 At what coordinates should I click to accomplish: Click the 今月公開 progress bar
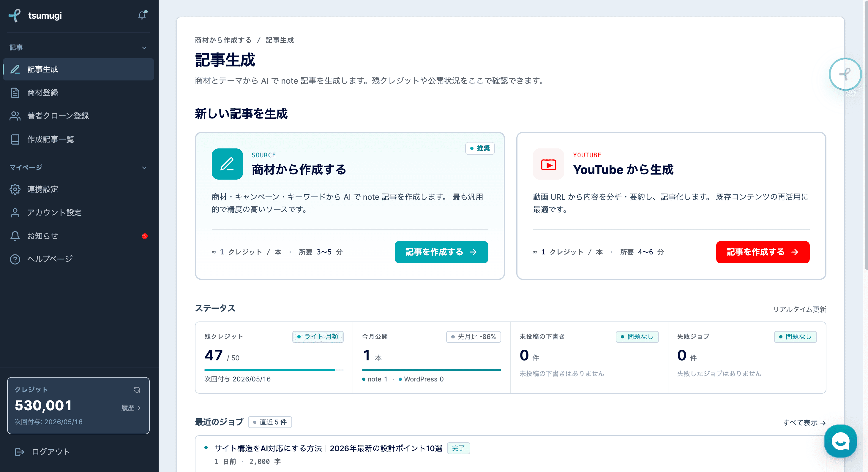[431, 370]
